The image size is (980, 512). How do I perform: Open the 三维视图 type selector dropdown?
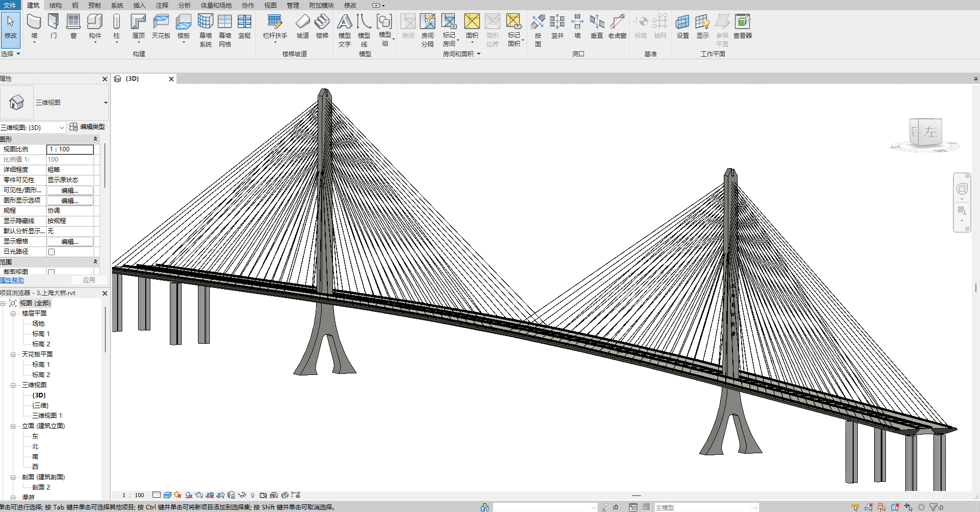pos(105,103)
